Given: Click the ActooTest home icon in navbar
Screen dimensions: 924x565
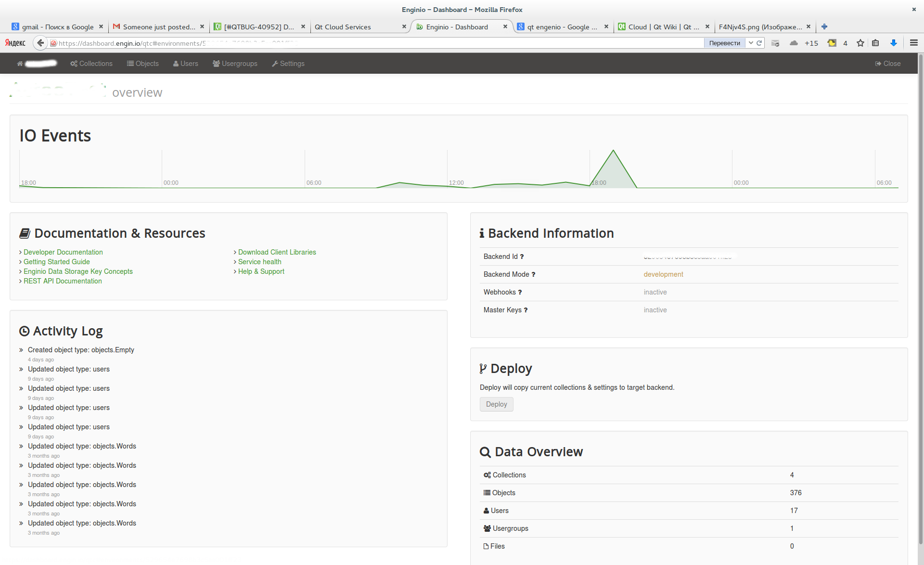Looking at the screenshot, I should pos(20,64).
